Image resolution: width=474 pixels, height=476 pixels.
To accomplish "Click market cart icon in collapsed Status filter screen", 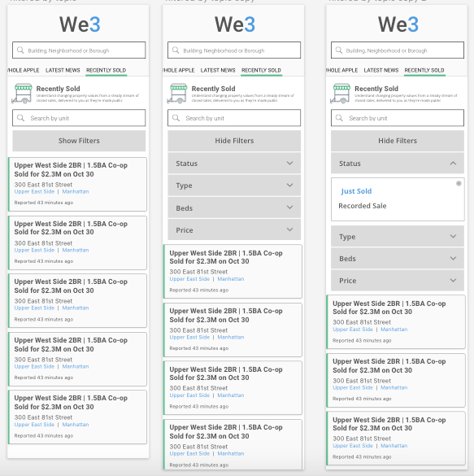I will 177,94.
